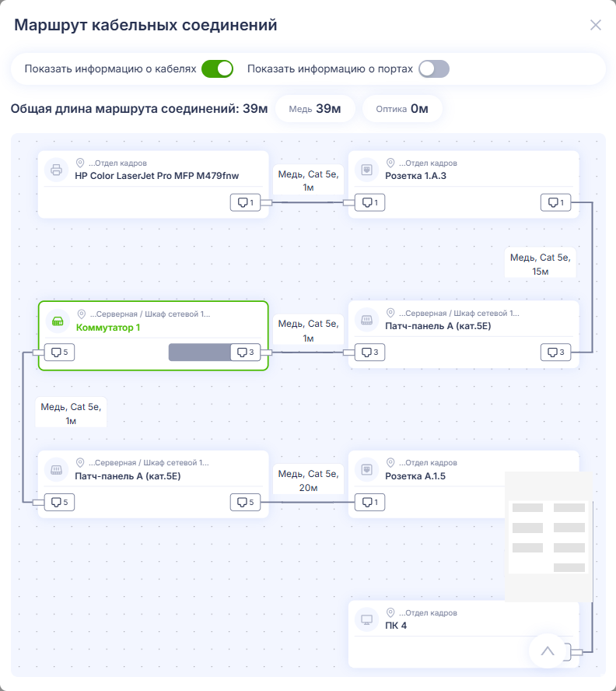Click the 15м copper cable label
The image size is (616, 691).
541,264
